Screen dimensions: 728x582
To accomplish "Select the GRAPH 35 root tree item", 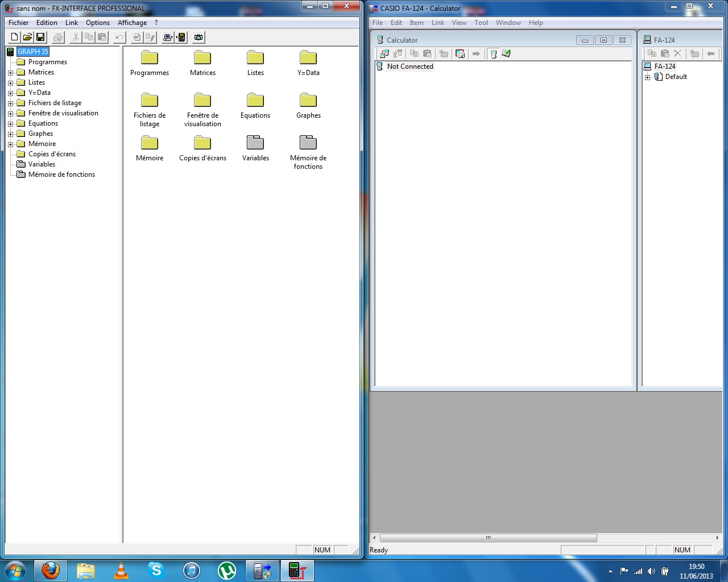I will (33, 52).
